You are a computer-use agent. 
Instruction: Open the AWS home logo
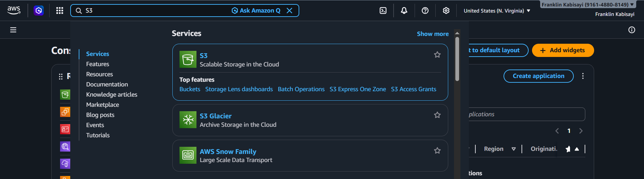(14, 11)
